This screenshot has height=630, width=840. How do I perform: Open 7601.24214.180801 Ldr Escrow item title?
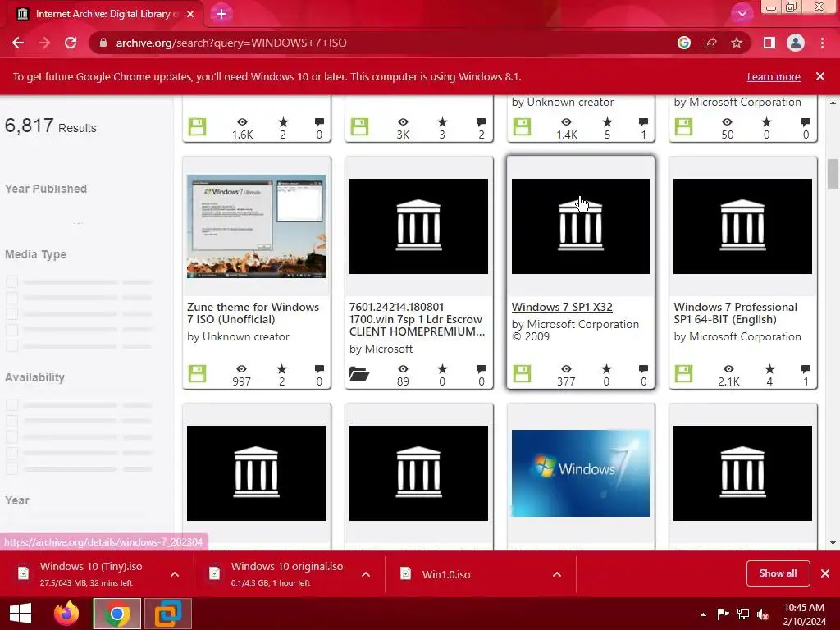coord(417,319)
